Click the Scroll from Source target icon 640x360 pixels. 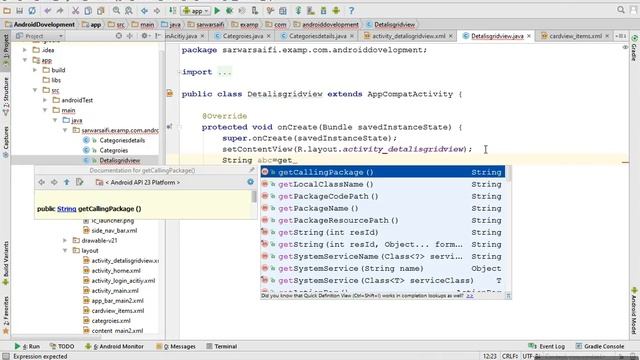[x=119, y=36]
